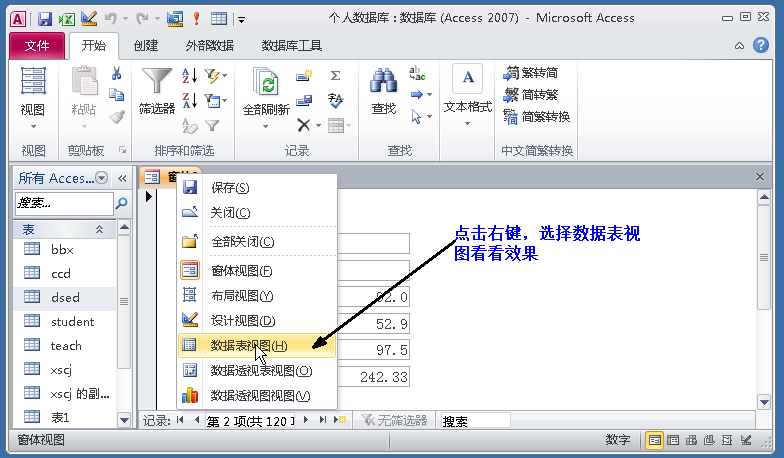Choose 设计视图(D) from context menu

coord(256,320)
